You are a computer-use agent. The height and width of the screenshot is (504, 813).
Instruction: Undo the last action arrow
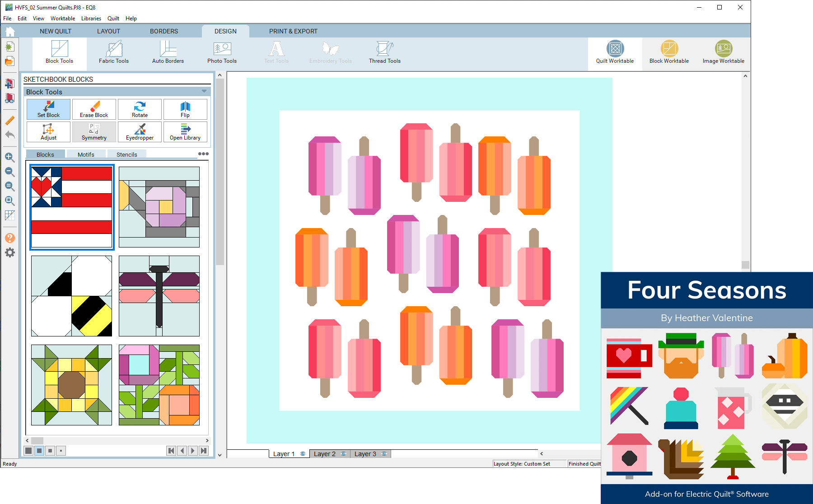point(9,135)
